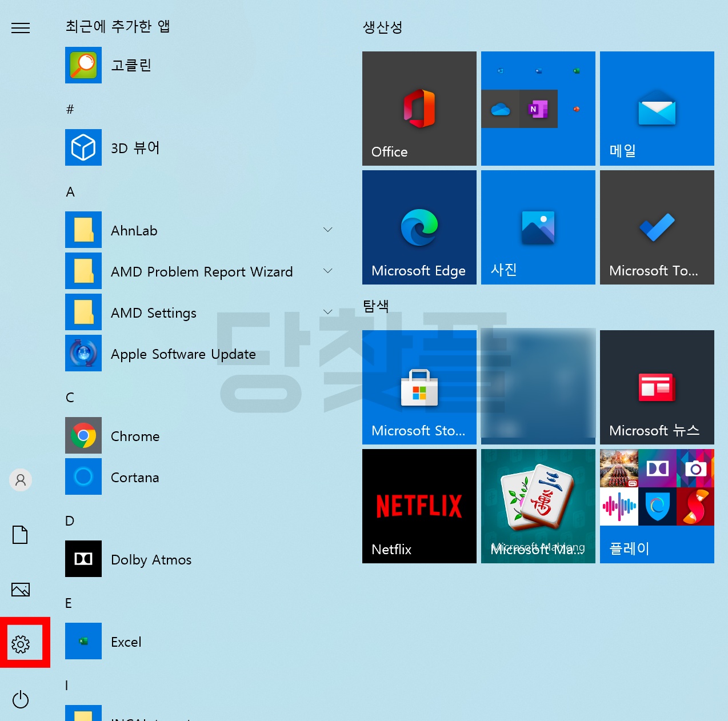The height and width of the screenshot is (721, 728).
Task: Click the letter A group header
Action: click(x=70, y=192)
